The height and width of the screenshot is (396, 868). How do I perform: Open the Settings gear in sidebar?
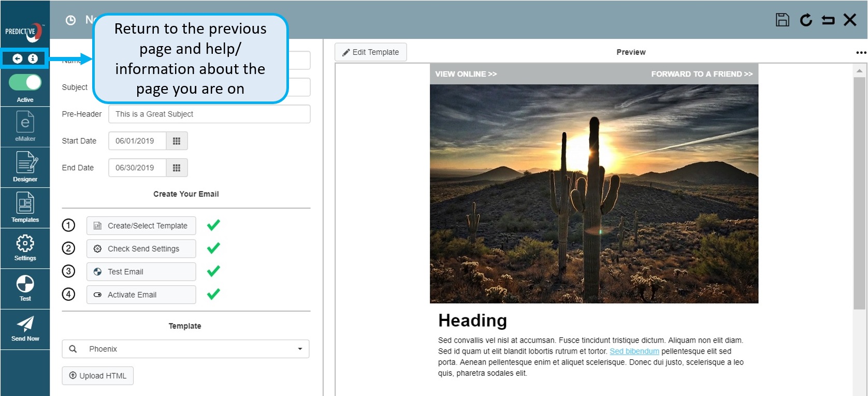[25, 247]
